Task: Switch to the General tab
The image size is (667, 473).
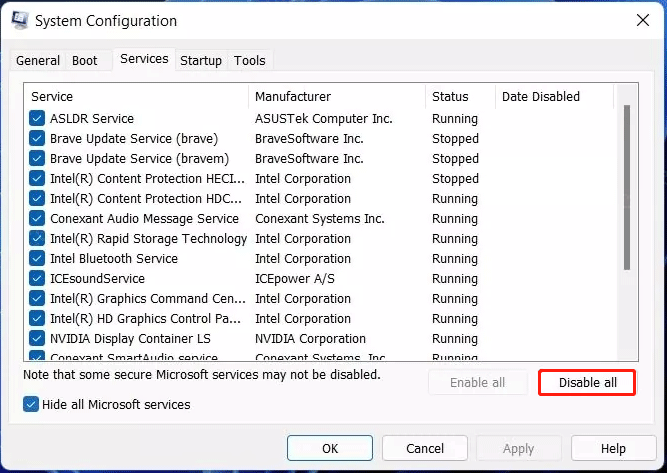Action: click(x=37, y=60)
